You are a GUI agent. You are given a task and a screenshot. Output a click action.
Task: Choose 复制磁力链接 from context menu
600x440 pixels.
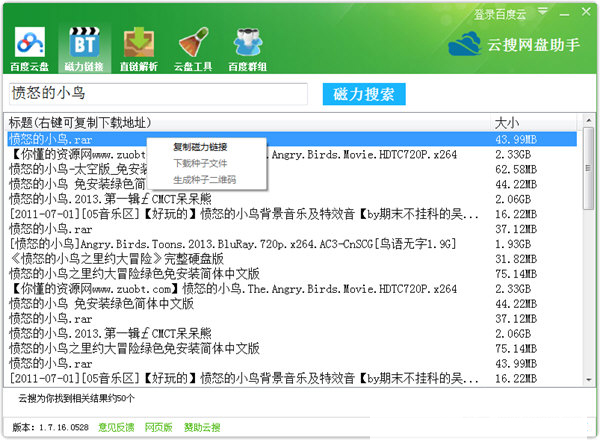pyautogui.click(x=206, y=146)
